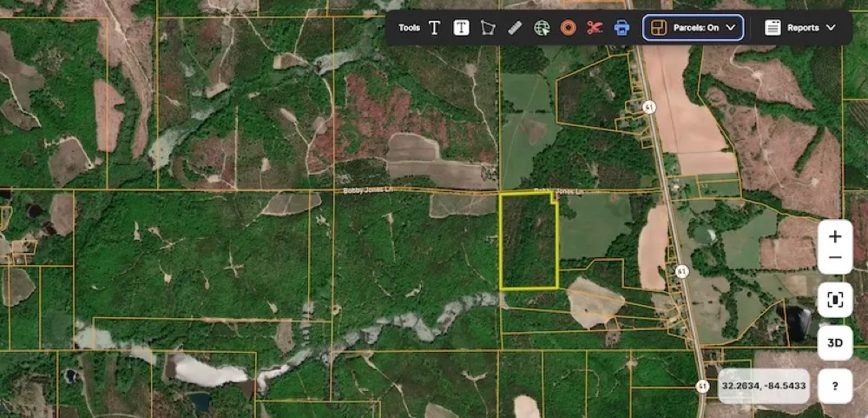Toggle the 3D map view
The image size is (868, 418).
(835, 342)
